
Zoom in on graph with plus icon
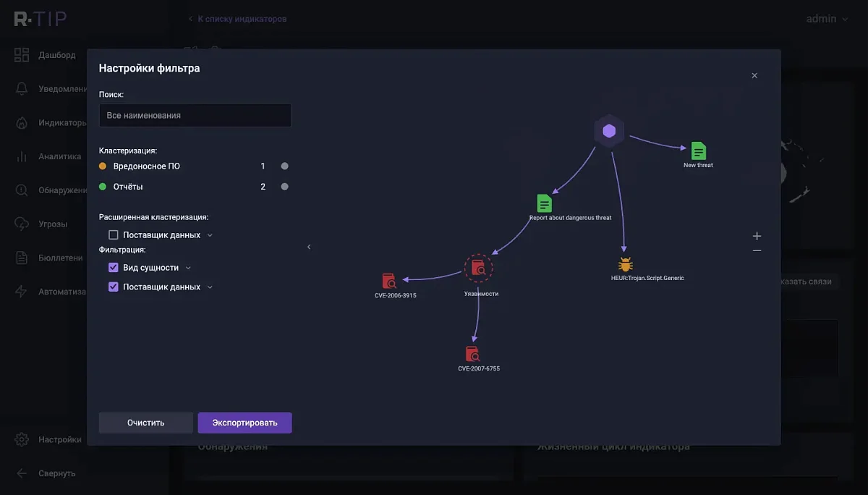click(757, 236)
